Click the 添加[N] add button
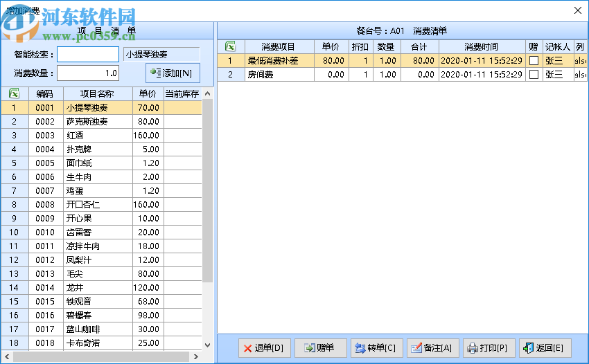Viewport: 589px width, 364px height. [x=173, y=73]
